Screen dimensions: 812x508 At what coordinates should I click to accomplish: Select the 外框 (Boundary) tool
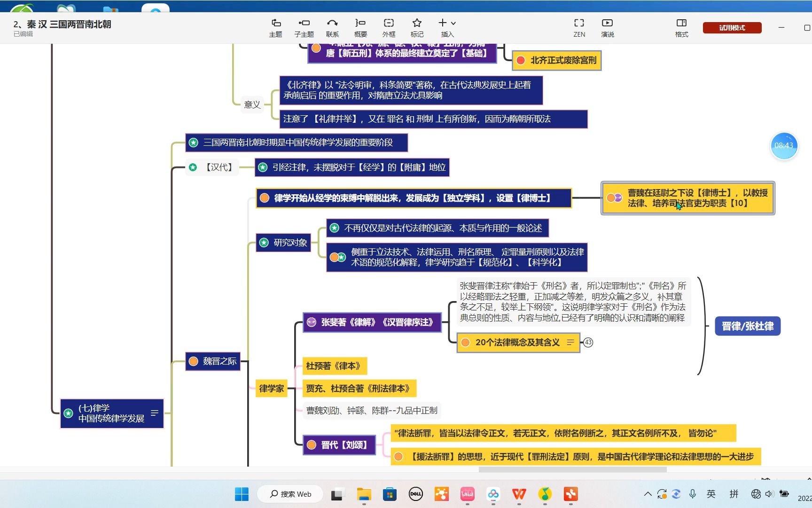point(389,28)
